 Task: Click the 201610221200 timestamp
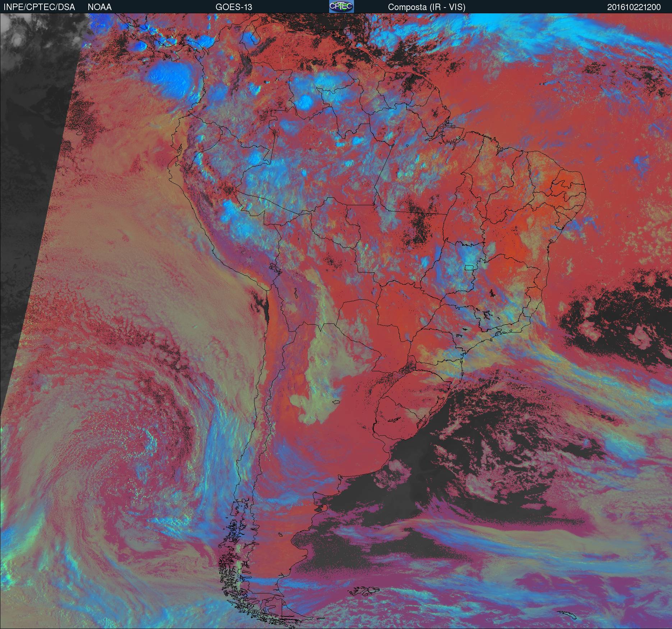(634, 7)
